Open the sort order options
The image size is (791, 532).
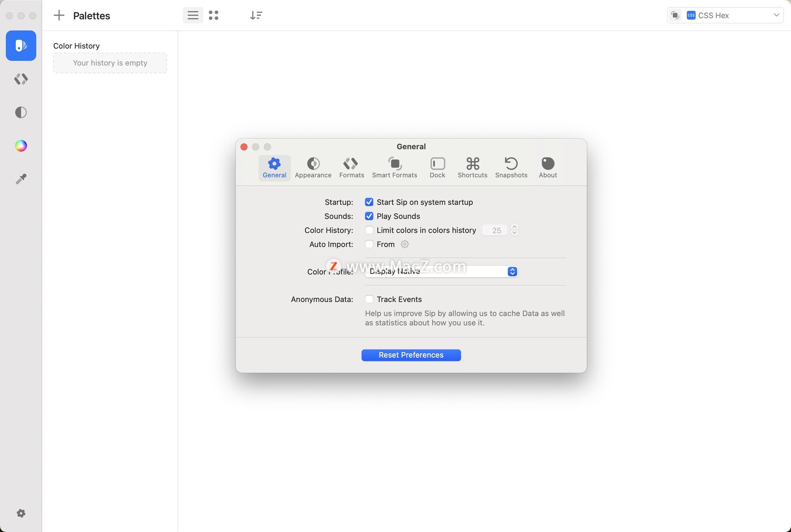tap(256, 16)
